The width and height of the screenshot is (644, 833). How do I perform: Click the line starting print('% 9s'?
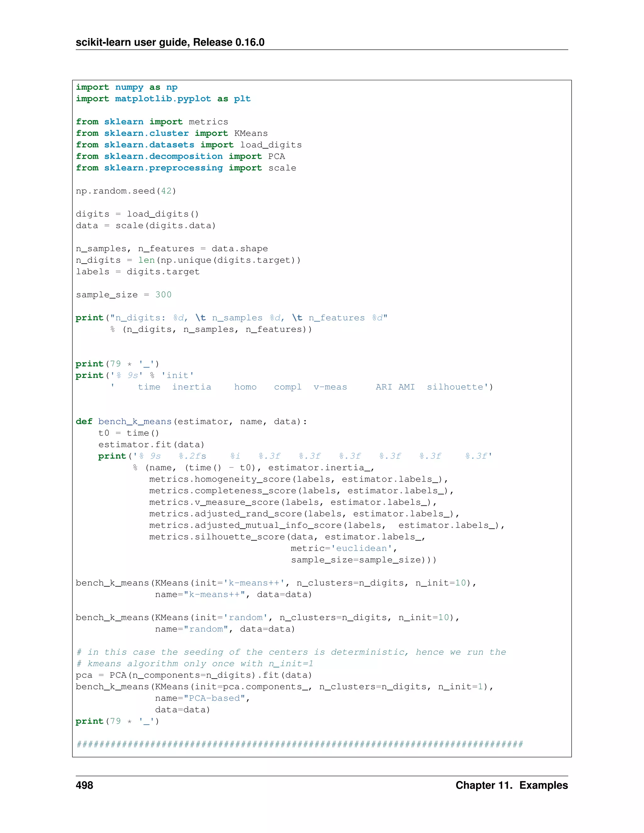coord(135,375)
